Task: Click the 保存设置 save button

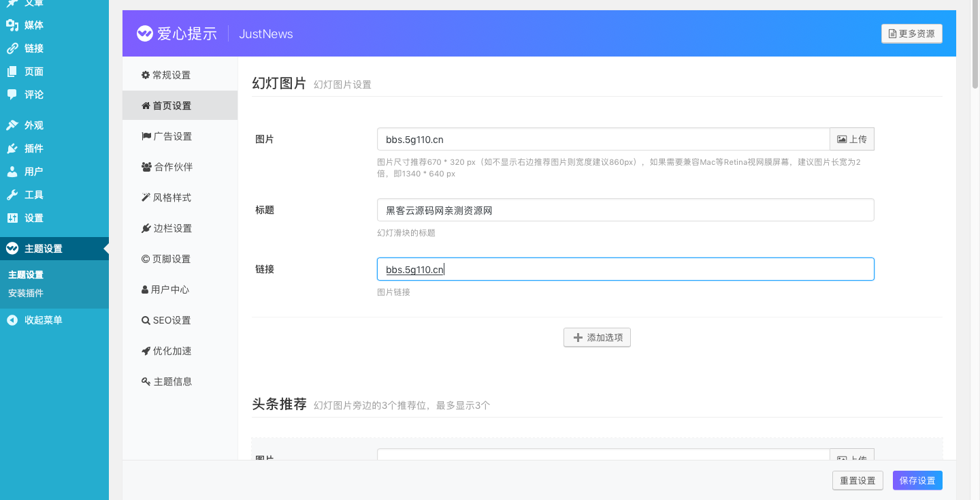Action: [x=917, y=480]
